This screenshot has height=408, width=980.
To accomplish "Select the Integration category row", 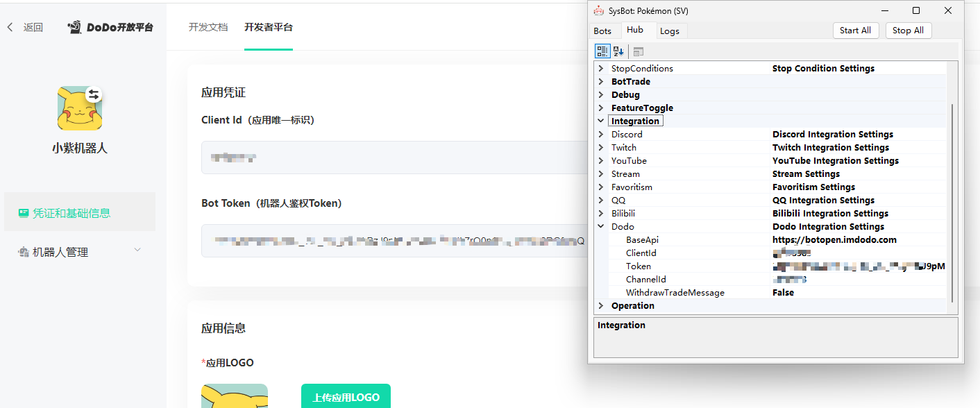I will pyautogui.click(x=636, y=120).
